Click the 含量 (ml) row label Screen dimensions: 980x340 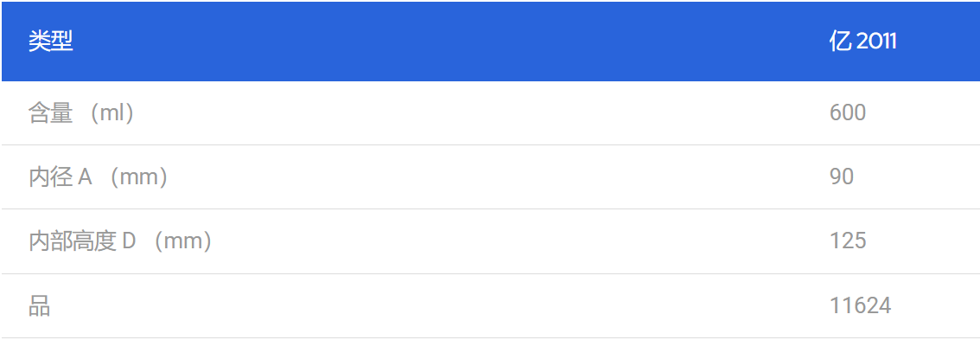[81, 113]
